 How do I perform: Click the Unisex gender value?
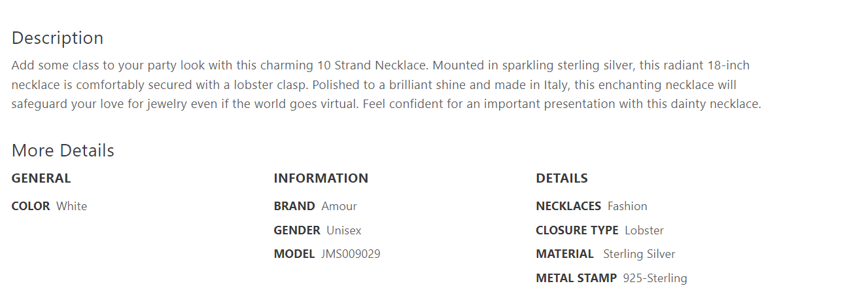[x=343, y=230]
